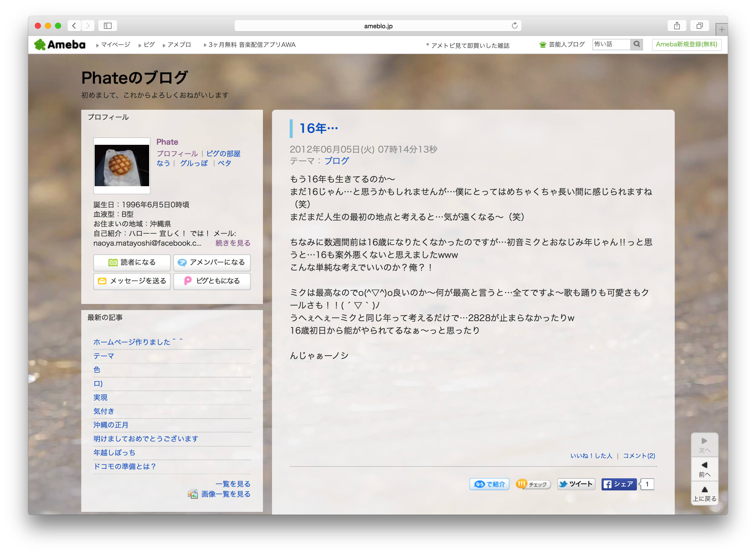Open アメブロ navigation item
756x555 pixels.
pos(179,45)
